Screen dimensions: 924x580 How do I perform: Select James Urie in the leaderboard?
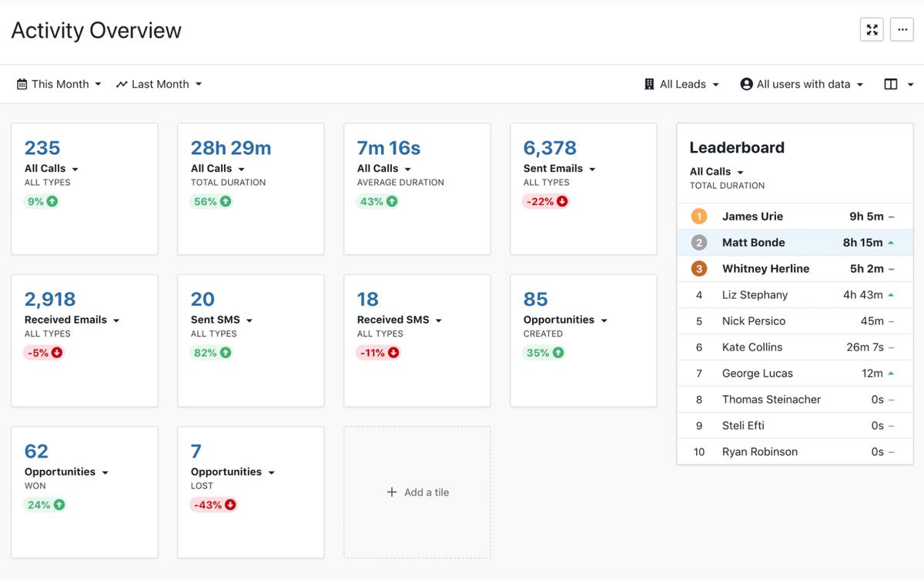click(x=795, y=216)
